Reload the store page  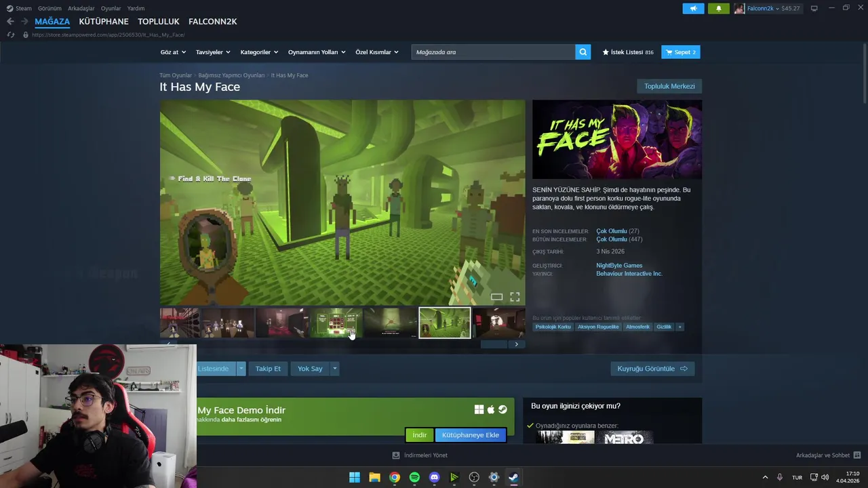click(10, 35)
